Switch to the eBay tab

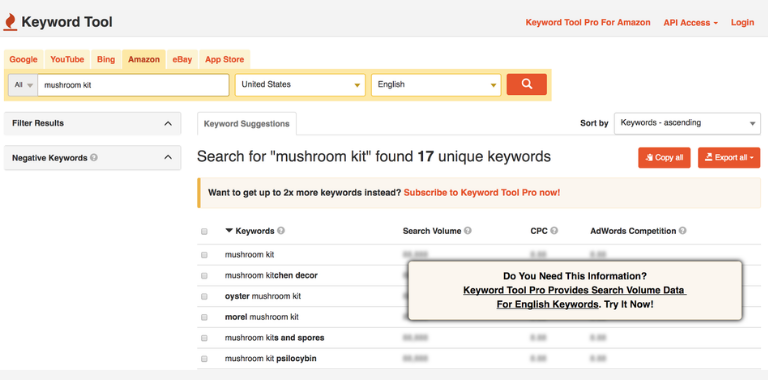click(182, 59)
